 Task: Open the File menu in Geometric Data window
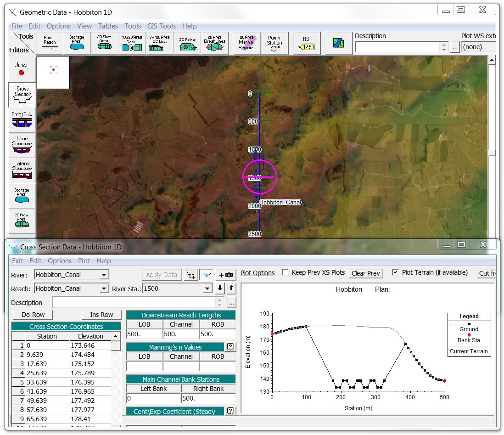click(x=17, y=26)
